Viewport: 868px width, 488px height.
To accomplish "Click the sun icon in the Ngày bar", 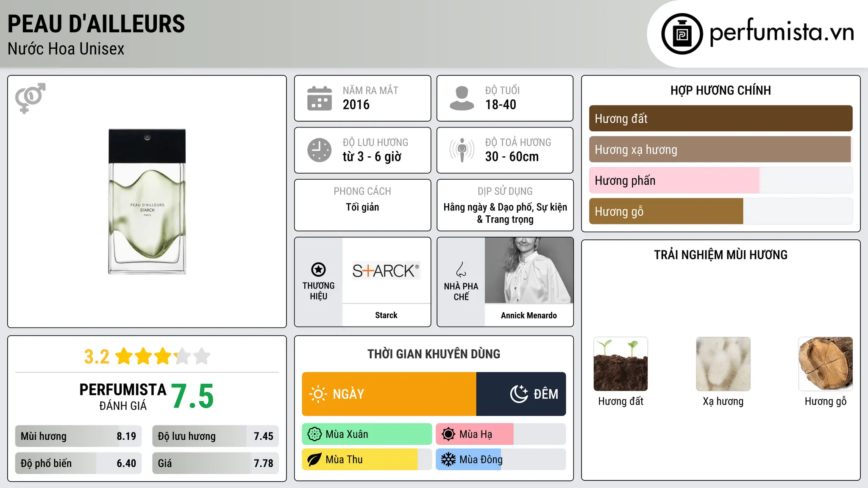I will (x=318, y=394).
